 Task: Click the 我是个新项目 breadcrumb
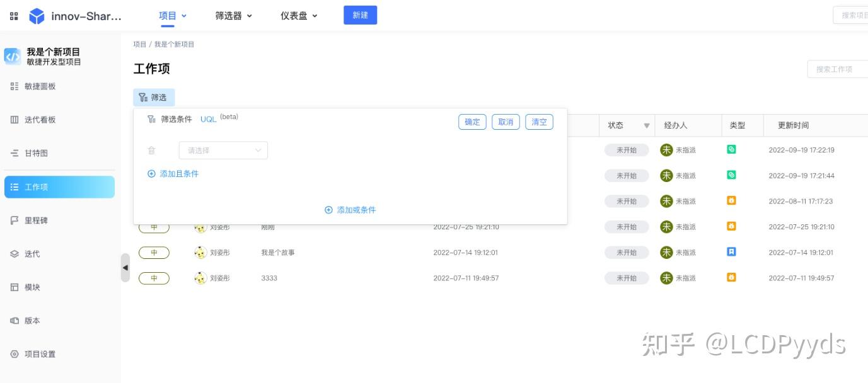point(175,45)
